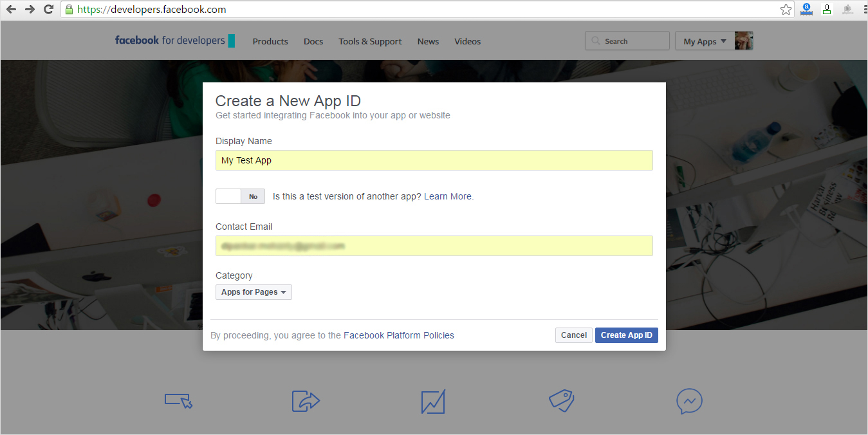This screenshot has width=868, height=435.
Task: Click the 'Create a New App ID' heading
Action: (288, 101)
